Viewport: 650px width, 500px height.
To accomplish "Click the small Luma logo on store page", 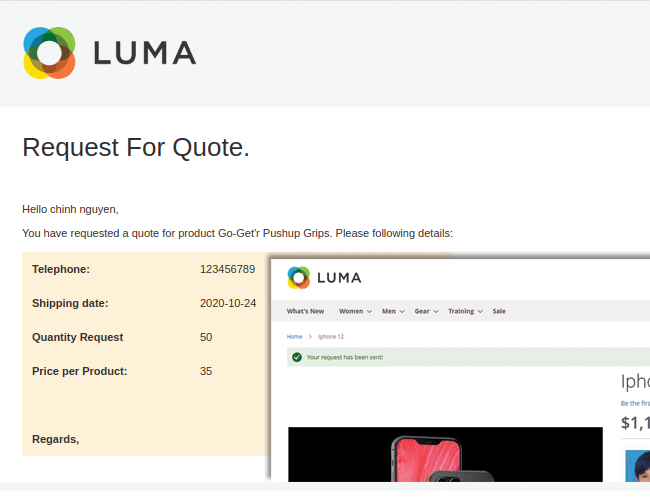I will (324, 277).
